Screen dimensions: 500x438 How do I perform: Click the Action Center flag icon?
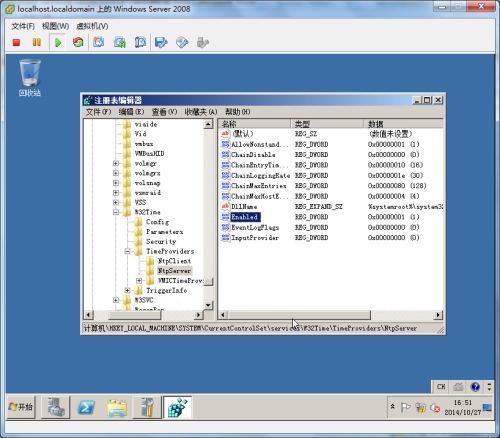406,407
